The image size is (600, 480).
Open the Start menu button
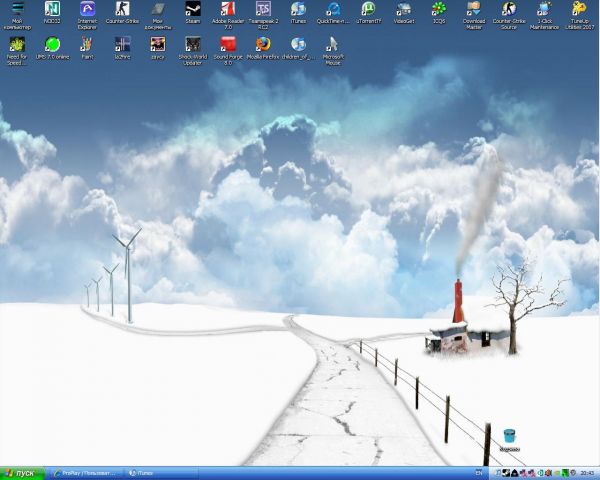(x=23, y=472)
